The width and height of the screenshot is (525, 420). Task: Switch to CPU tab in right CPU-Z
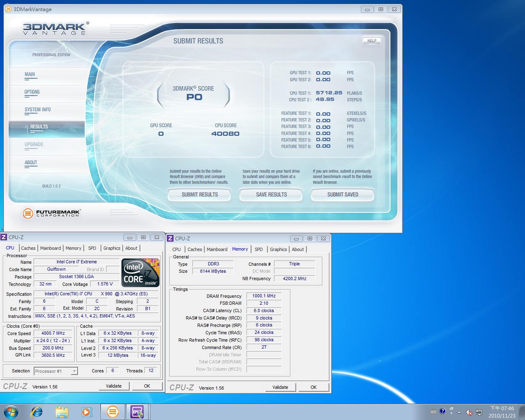(177, 249)
